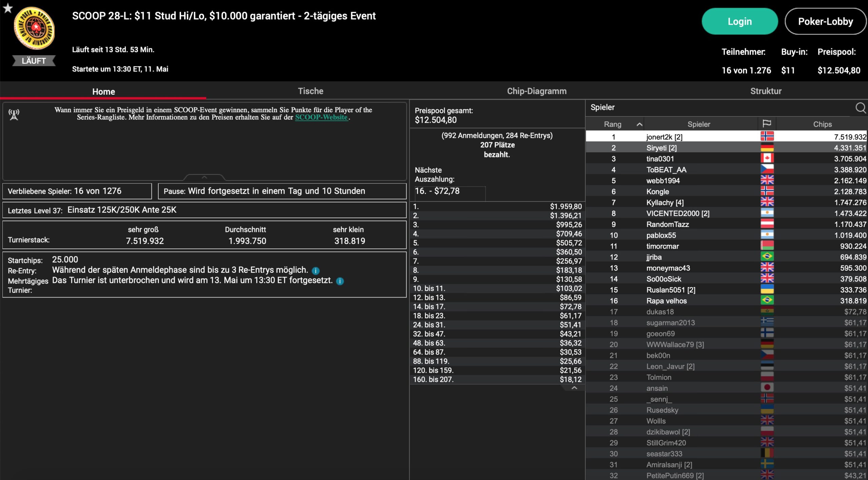Open player search magnifier icon
Viewport: 868px width, 480px height.
[x=860, y=108]
